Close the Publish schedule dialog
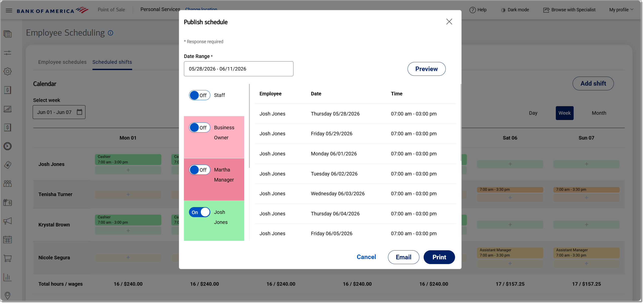 [x=449, y=22]
